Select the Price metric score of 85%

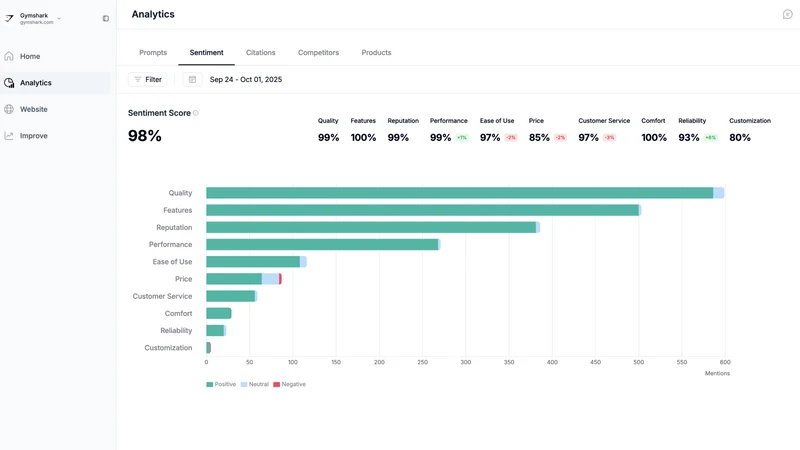(x=539, y=138)
